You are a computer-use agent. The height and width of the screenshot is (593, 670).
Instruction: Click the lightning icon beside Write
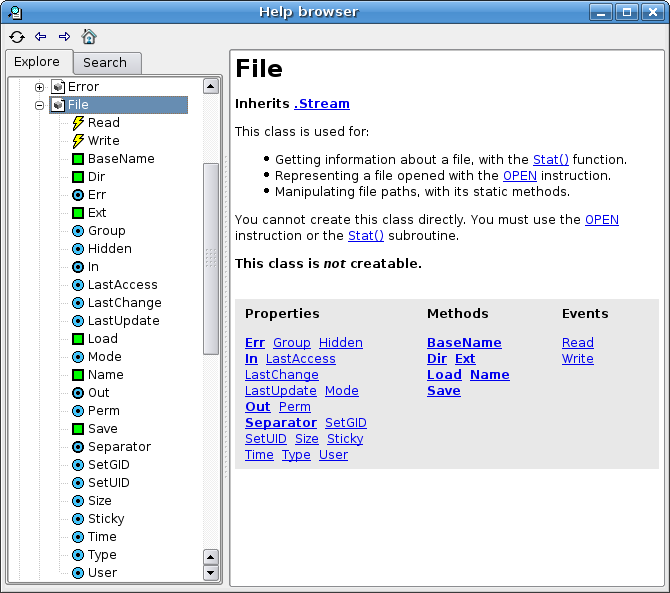78,141
